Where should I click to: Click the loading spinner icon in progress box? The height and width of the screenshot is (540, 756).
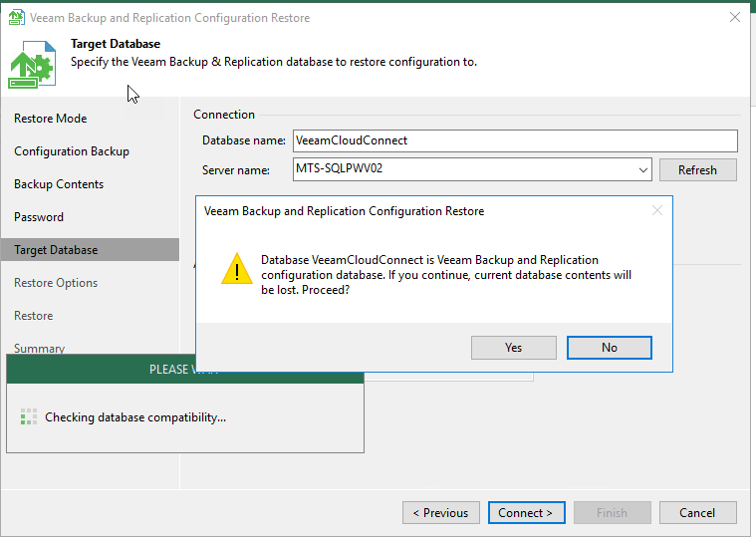[29, 417]
